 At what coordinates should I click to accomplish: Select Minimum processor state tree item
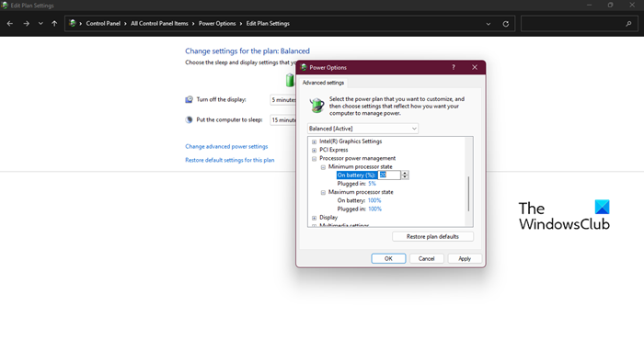361,166
